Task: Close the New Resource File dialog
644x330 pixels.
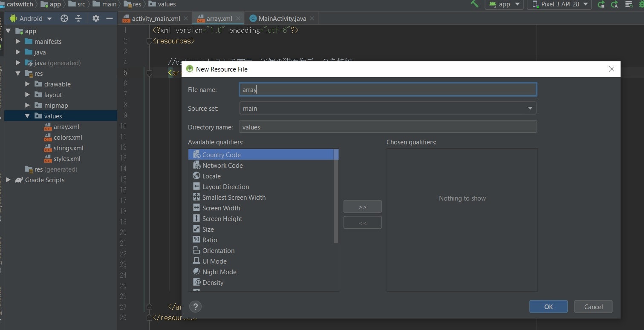Action: tap(612, 69)
